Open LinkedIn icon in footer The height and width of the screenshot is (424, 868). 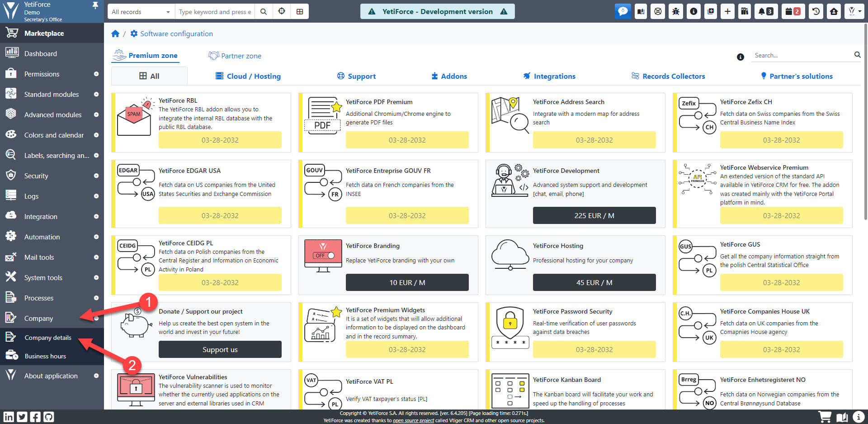[x=9, y=417]
